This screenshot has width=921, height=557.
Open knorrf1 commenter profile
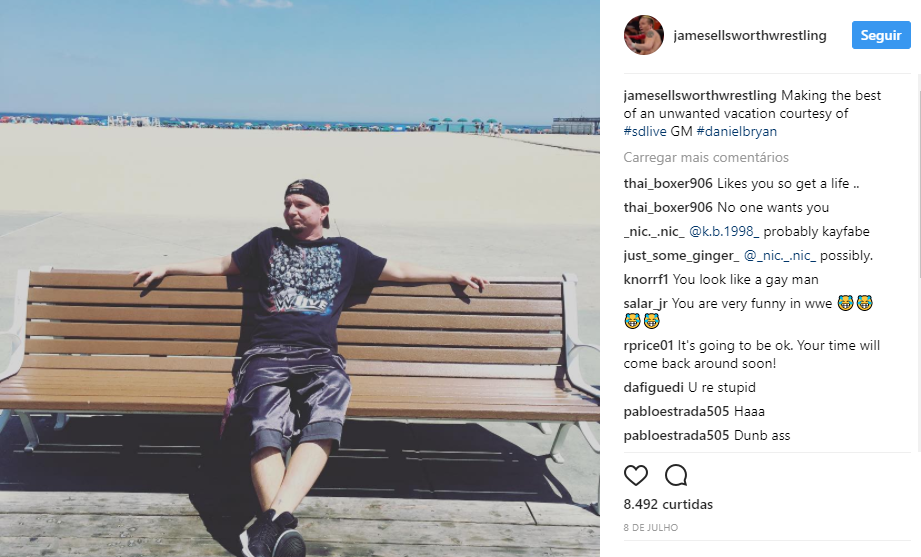click(646, 280)
